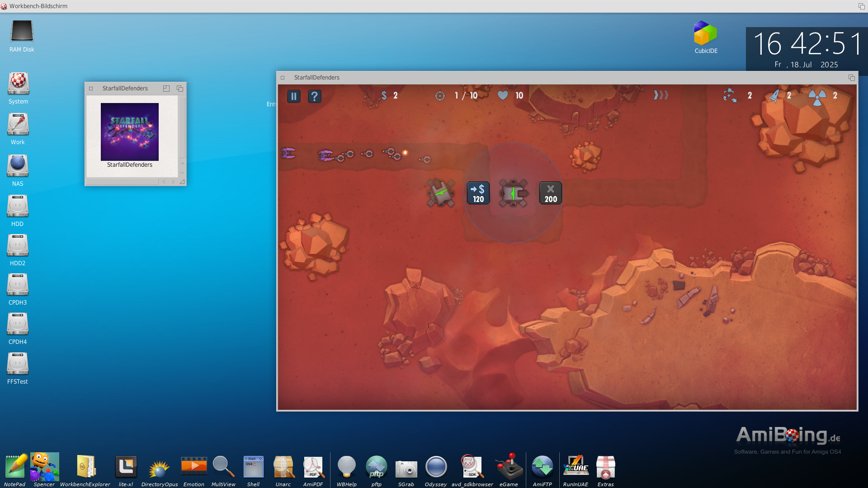
Task: Activate the reinforcement drop ability icon
Action: pyautogui.click(x=730, y=95)
